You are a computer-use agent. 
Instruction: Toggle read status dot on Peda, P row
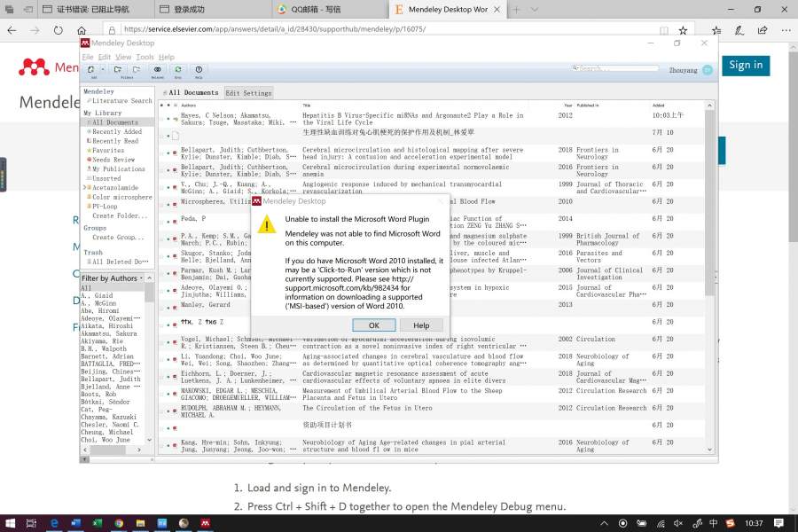point(168,219)
